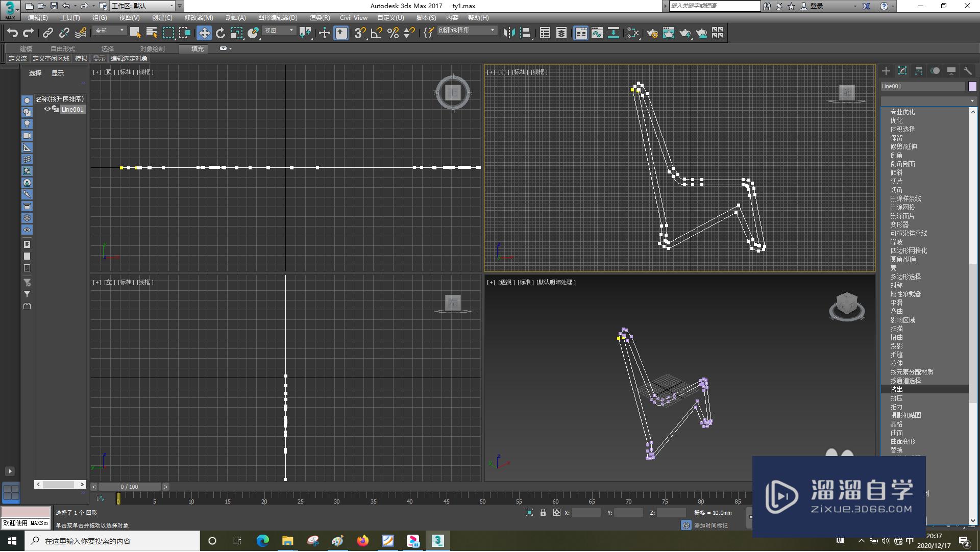Screen dimensions: 980x552
Task: Toggle the 3D Snaps button
Action: (360, 33)
